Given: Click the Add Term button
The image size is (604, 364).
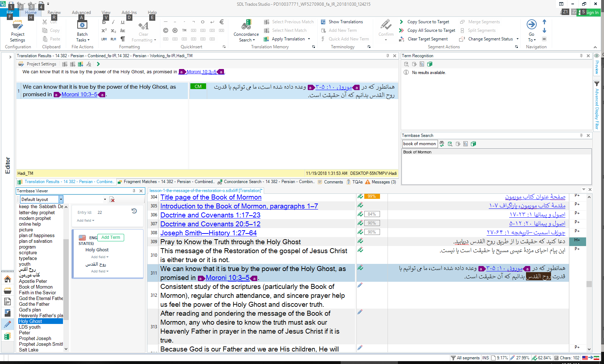Looking at the screenshot, I should click(x=111, y=237).
